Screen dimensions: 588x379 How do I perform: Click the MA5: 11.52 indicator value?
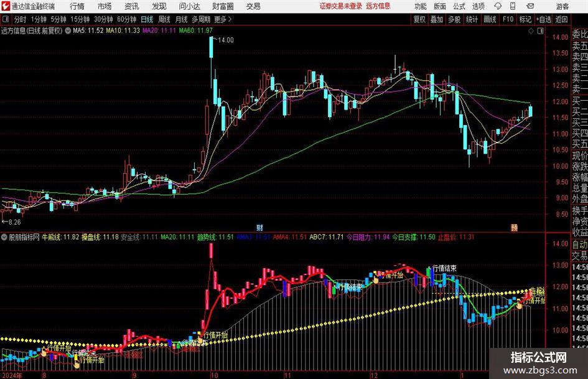point(88,30)
